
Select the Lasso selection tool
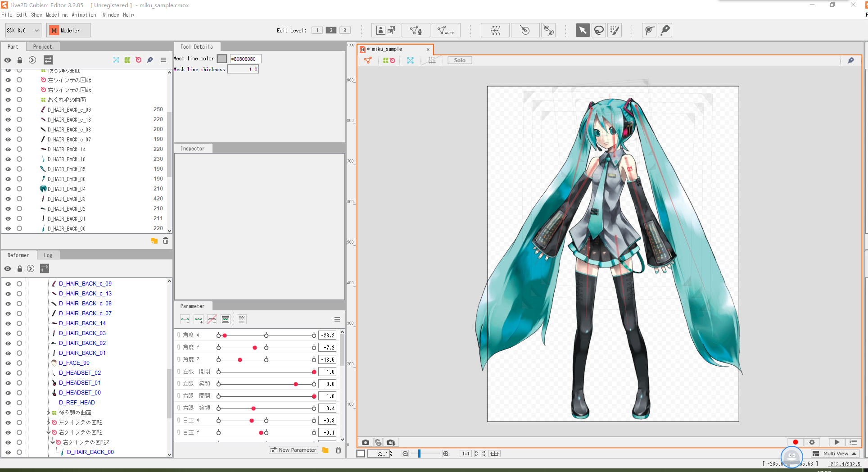(599, 30)
